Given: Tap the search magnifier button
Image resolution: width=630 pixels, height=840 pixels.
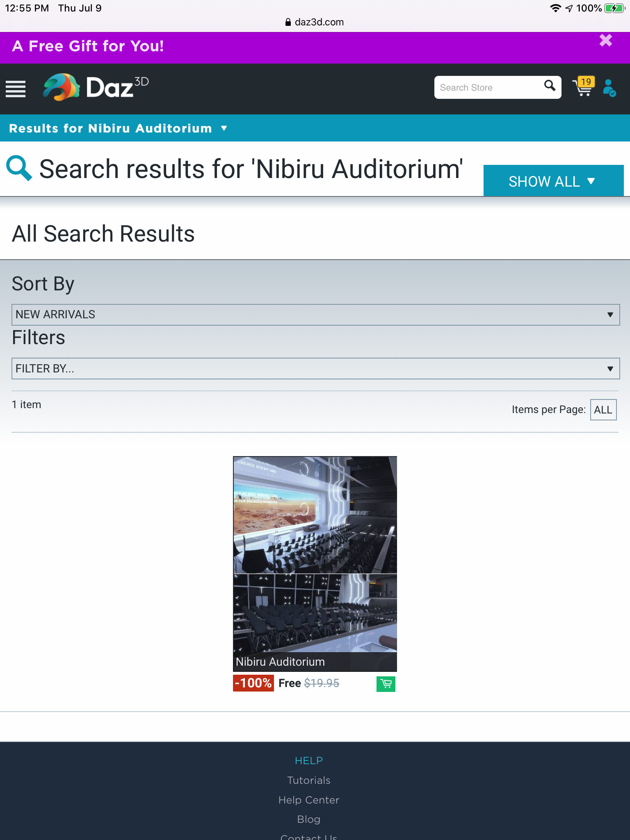Looking at the screenshot, I should (550, 86).
